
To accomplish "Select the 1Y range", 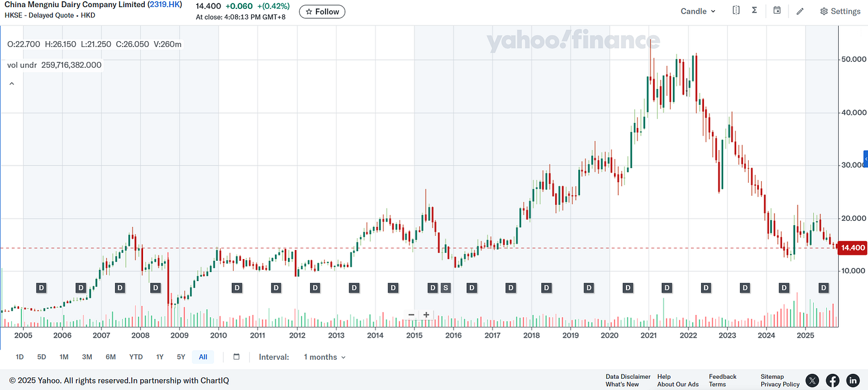I will coord(160,357).
